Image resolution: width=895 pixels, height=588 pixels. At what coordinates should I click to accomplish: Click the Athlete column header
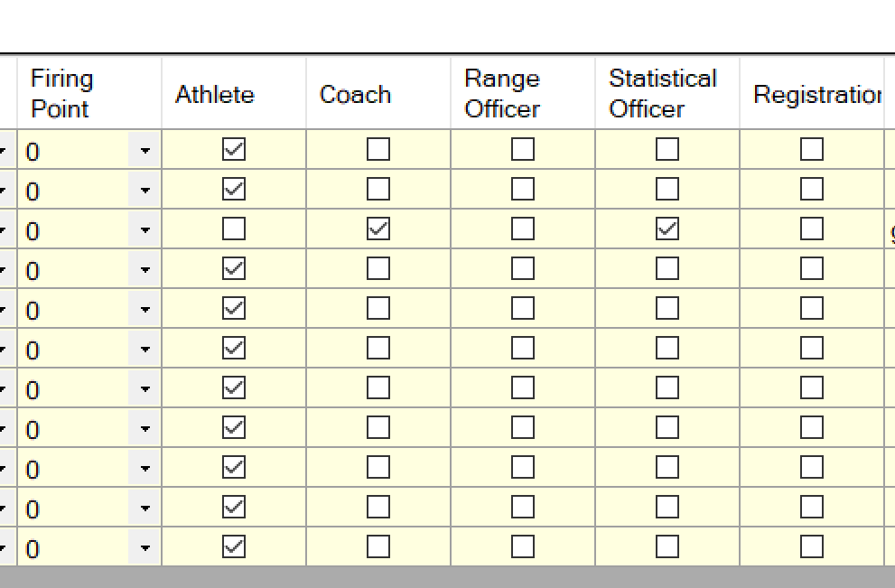[214, 93]
